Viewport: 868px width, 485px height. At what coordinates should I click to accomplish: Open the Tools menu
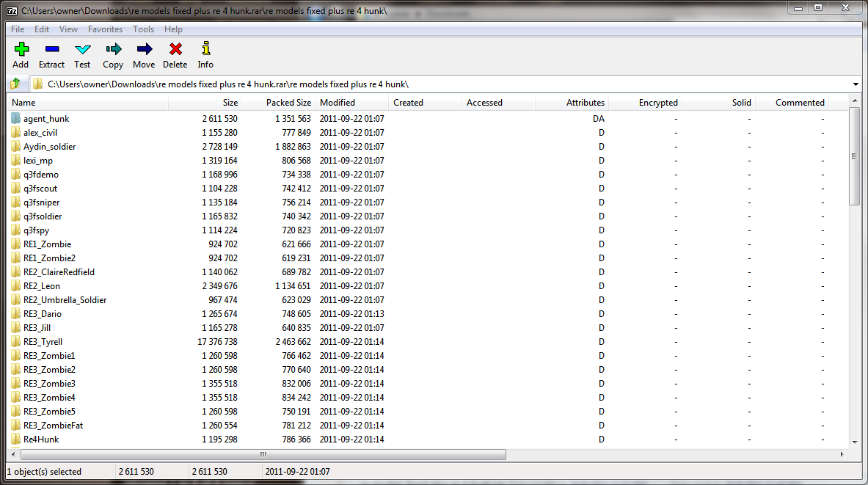tap(143, 29)
